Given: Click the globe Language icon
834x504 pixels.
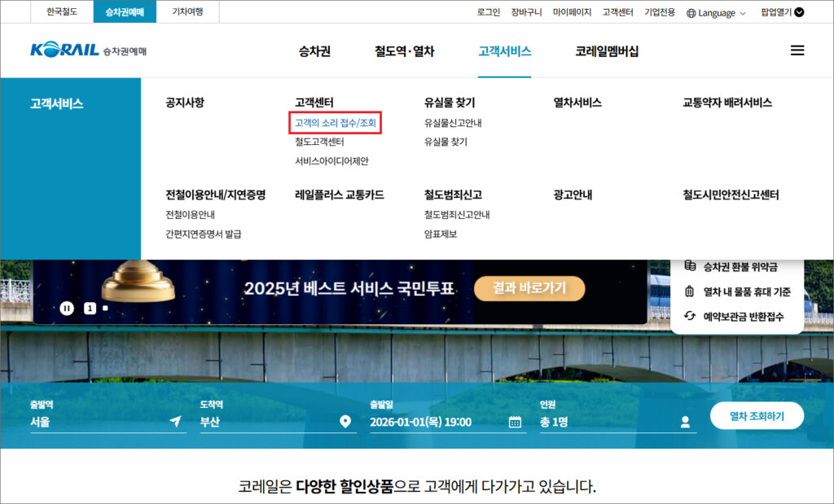Looking at the screenshot, I should (x=691, y=13).
